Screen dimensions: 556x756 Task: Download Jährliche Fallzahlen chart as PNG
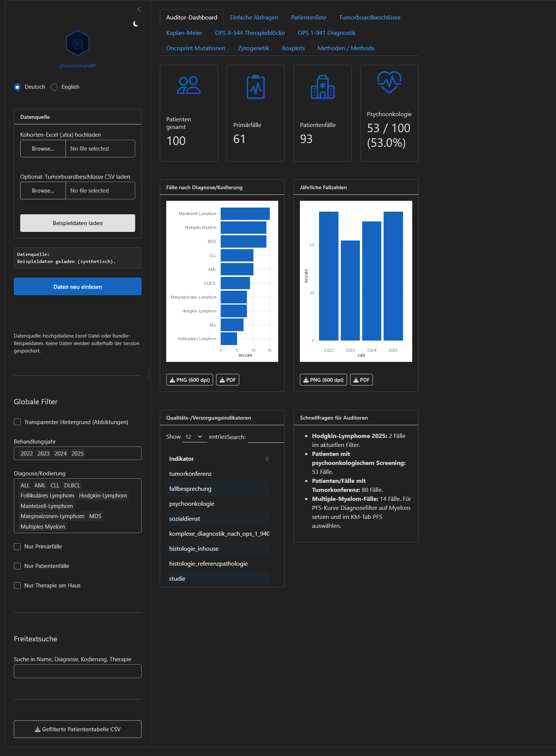click(x=323, y=379)
